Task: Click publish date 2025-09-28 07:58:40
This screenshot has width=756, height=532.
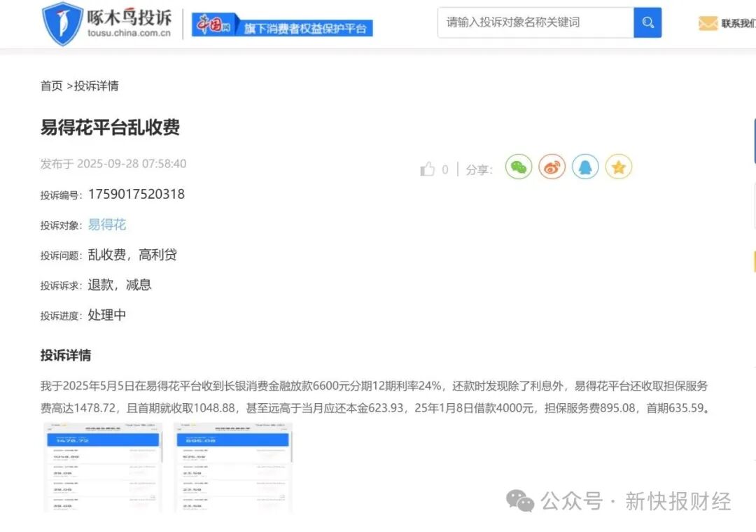Action: [132, 164]
